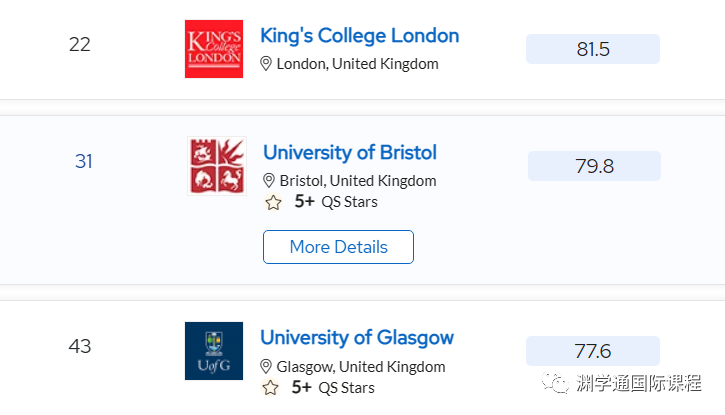The image size is (725, 415).
Task: Click the 77.6 score badge
Action: coord(593,351)
